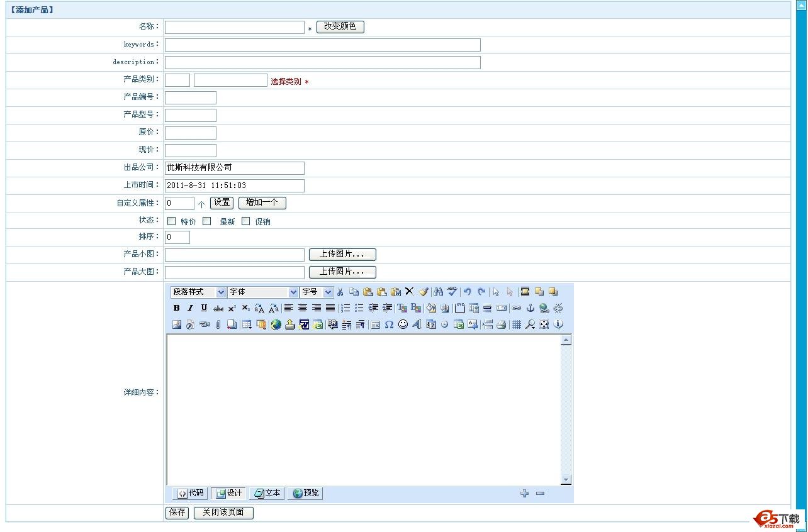This screenshot has width=808, height=532.
Task: Select the italic formatting icon
Action: [190, 308]
